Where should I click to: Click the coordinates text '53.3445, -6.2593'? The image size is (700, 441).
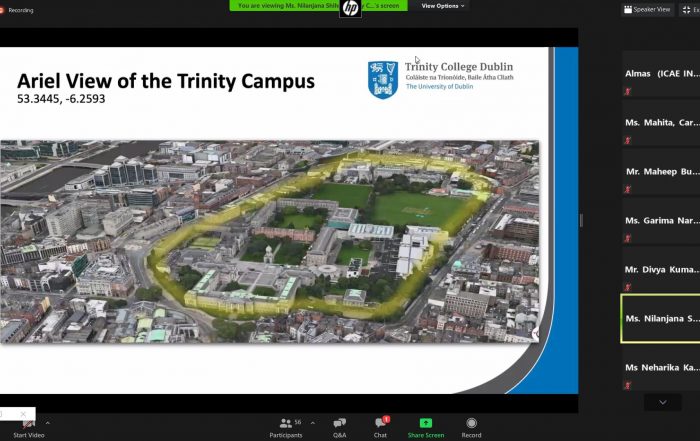tap(61, 99)
